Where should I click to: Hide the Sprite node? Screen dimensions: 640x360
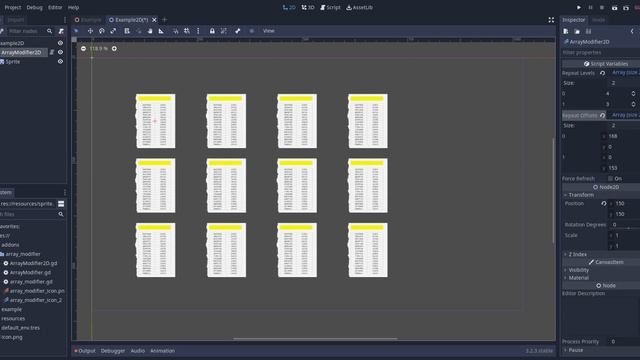pos(60,62)
